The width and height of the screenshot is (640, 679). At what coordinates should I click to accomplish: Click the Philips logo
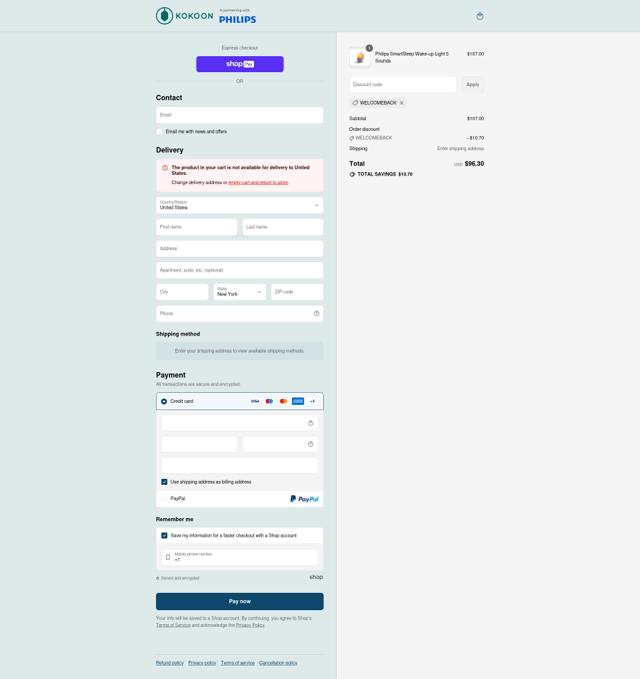click(x=237, y=17)
